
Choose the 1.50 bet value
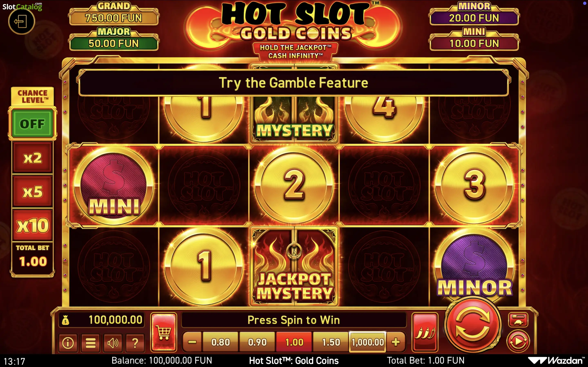(x=331, y=342)
